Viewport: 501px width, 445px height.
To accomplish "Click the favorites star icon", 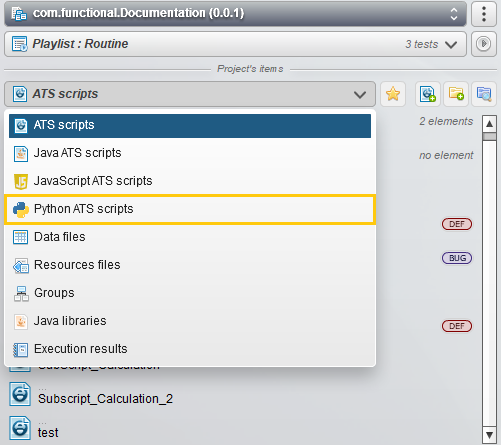I will (393, 94).
